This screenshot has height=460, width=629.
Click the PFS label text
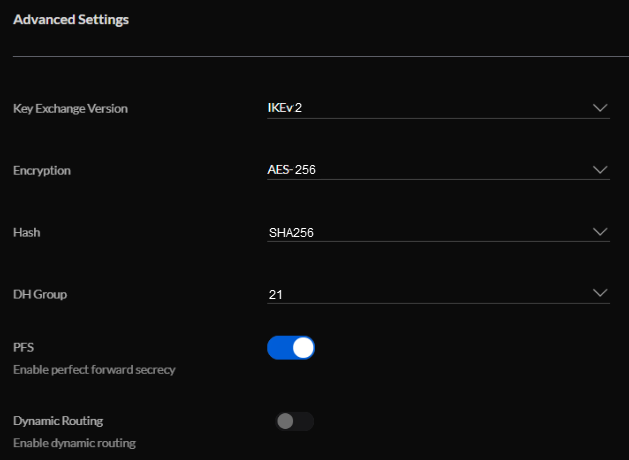24,347
